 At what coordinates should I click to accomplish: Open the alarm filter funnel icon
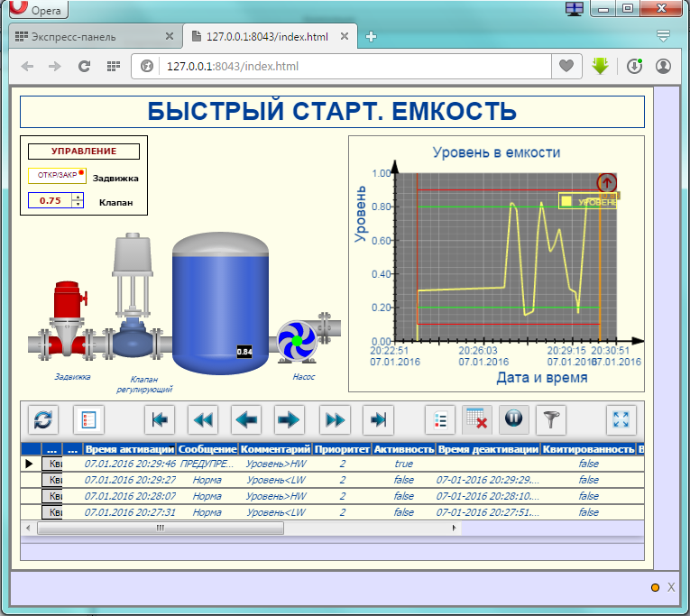[x=549, y=419]
